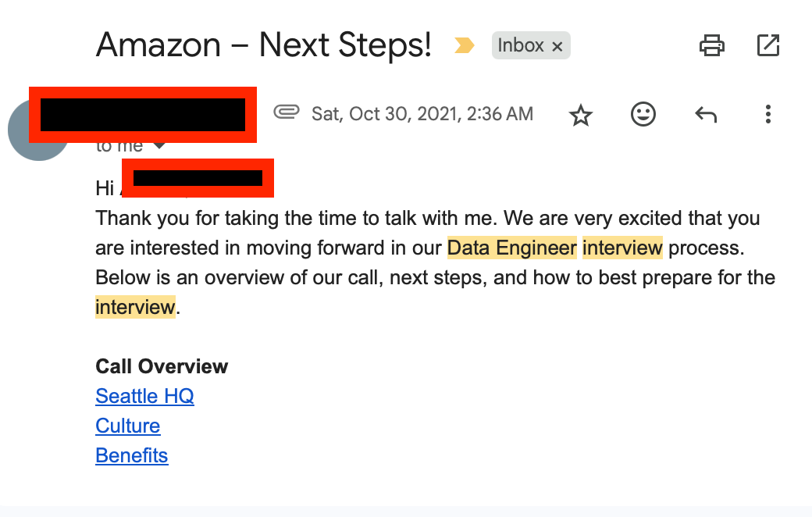Open the Benefits link
The width and height of the screenshot is (812, 517).
pyautogui.click(x=131, y=455)
